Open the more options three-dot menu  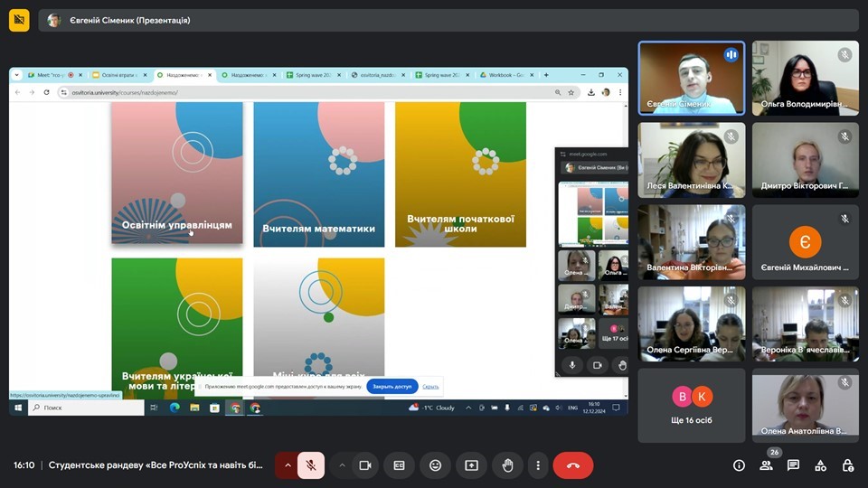click(538, 465)
